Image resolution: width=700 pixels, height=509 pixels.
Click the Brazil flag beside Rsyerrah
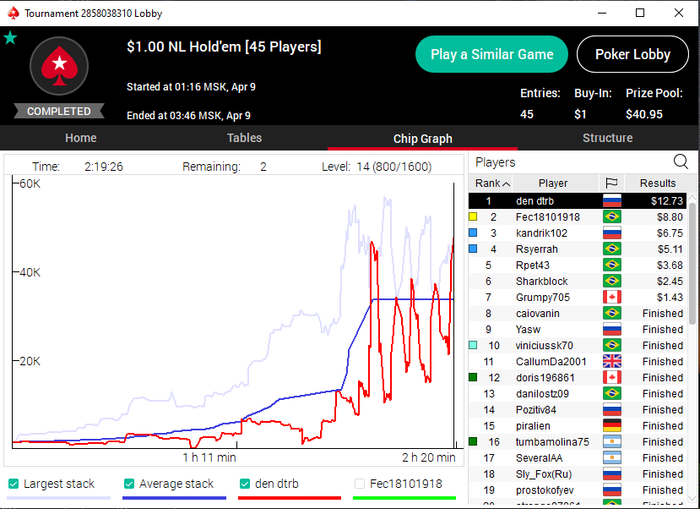612,249
